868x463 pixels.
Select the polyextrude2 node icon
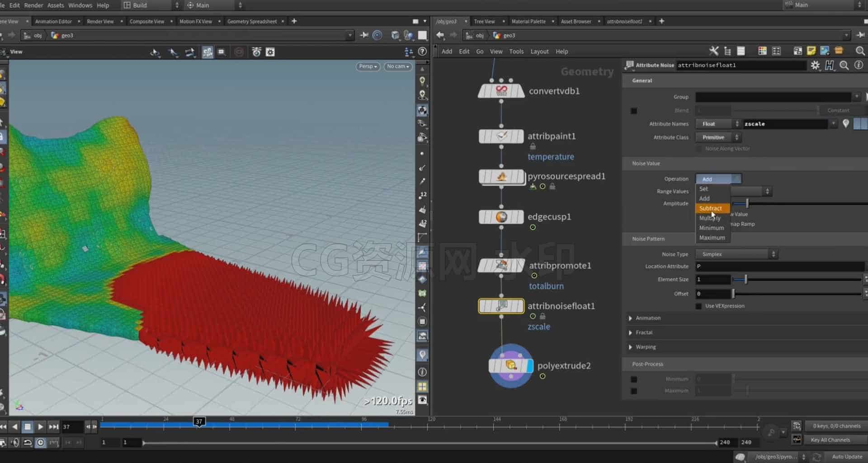coord(511,365)
